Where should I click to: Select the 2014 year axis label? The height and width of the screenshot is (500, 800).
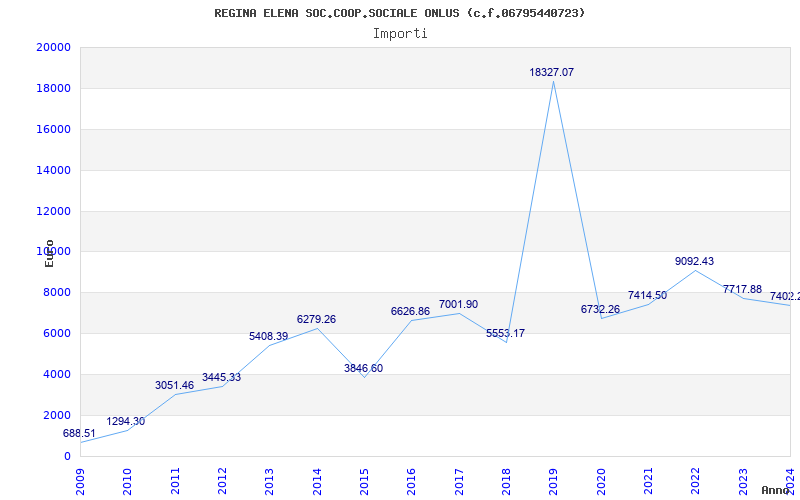click(x=317, y=482)
